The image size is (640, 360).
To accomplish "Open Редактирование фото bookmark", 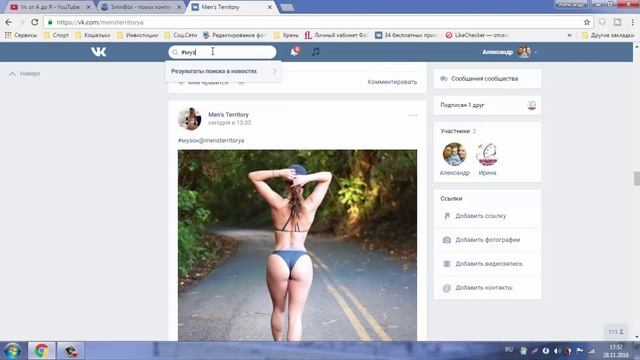I will coord(234,35).
